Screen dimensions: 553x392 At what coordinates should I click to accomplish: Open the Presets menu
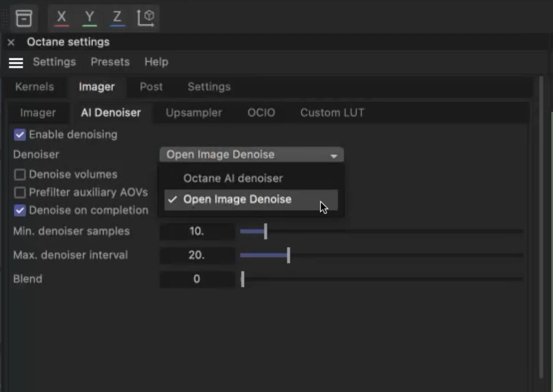110,62
